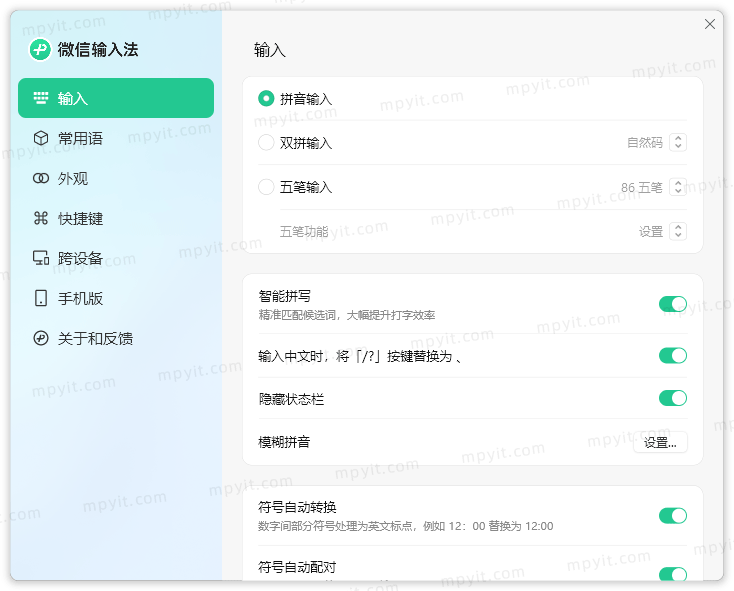734x591 pixels.
Task: Toggle the 隐藏状态栏 switch
Action: coord(673,398)
